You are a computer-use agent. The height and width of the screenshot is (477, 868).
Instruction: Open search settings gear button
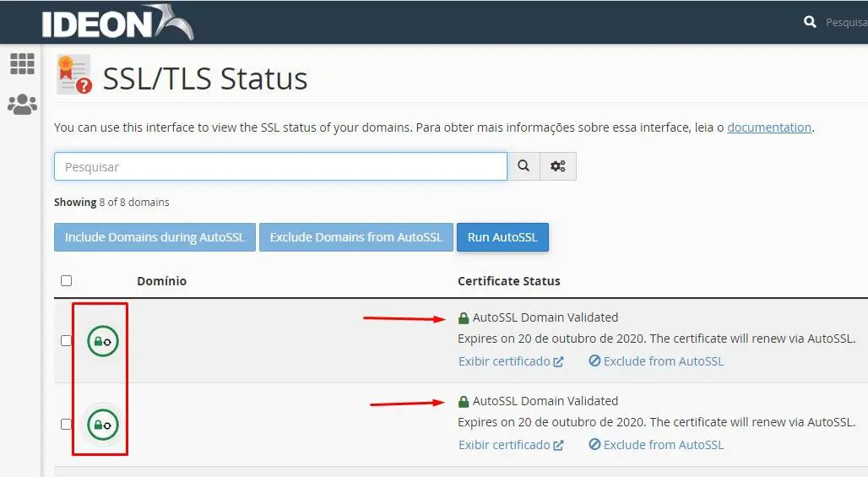[x=558, y=166]
